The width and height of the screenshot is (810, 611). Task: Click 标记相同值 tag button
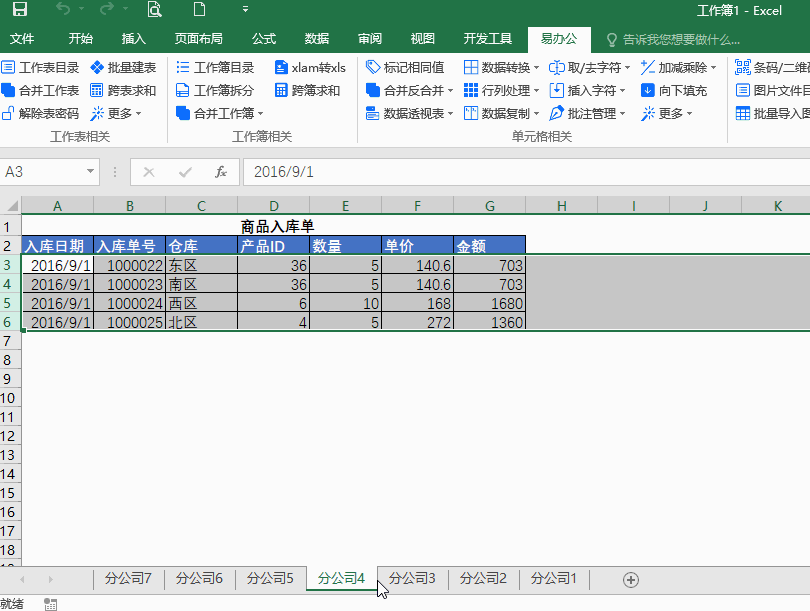pos(405,68)
